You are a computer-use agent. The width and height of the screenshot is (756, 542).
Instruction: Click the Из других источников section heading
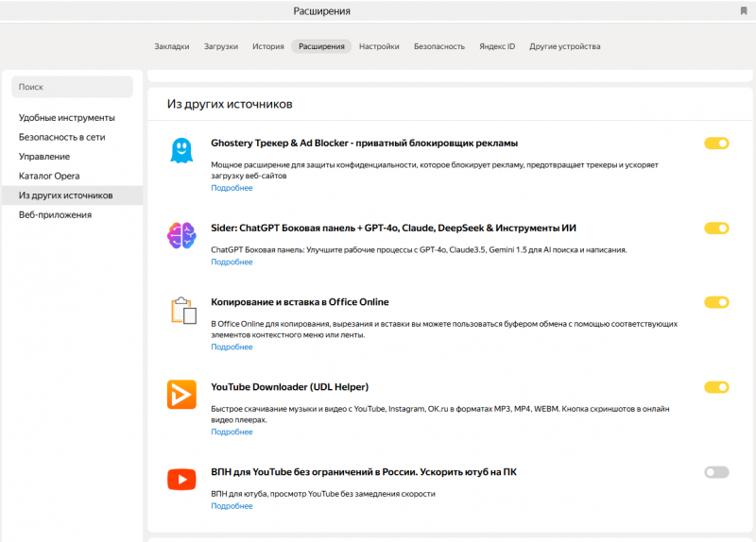coord(230,104)
